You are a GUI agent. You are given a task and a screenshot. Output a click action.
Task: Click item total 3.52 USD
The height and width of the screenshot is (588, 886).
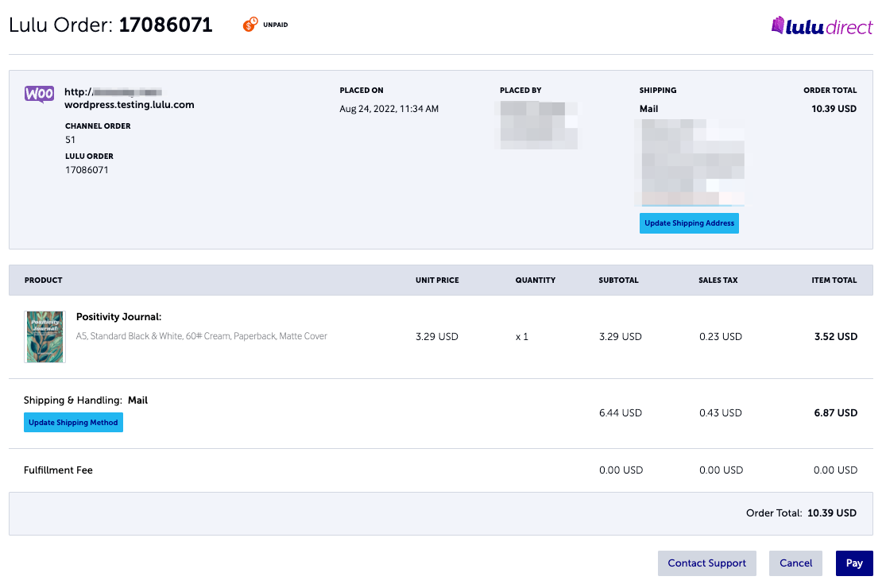[x=836, y=337]
